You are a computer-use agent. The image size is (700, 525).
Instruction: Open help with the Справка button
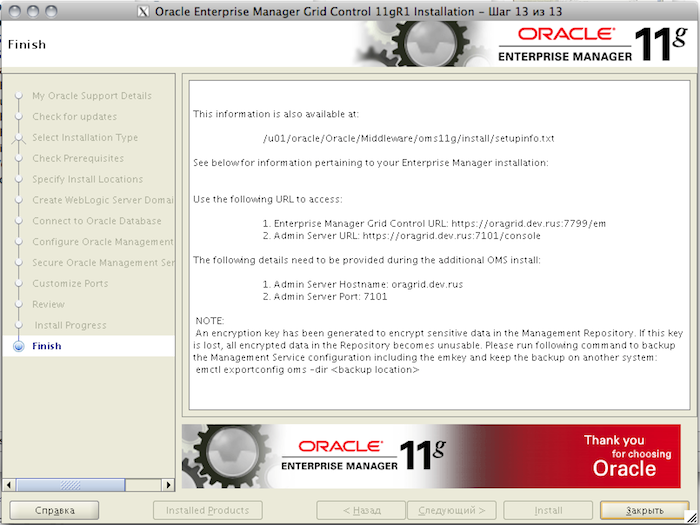54,510
